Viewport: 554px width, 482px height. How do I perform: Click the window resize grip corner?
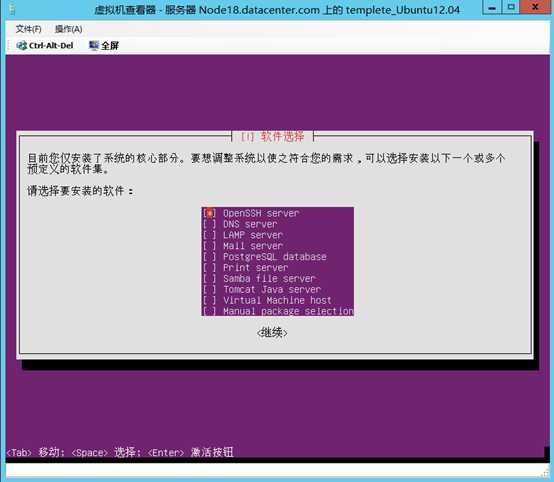546,473
